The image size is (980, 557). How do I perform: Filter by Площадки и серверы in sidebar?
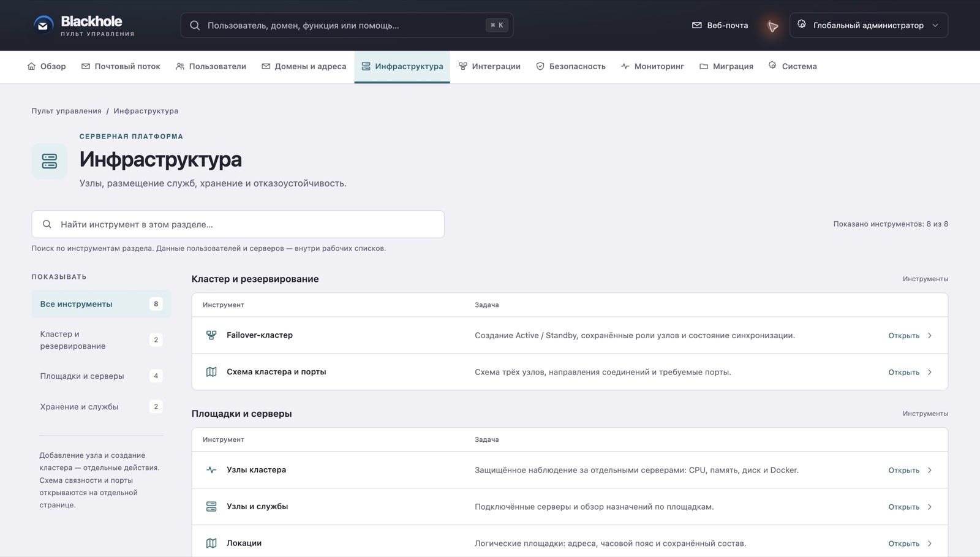point(101,376)
